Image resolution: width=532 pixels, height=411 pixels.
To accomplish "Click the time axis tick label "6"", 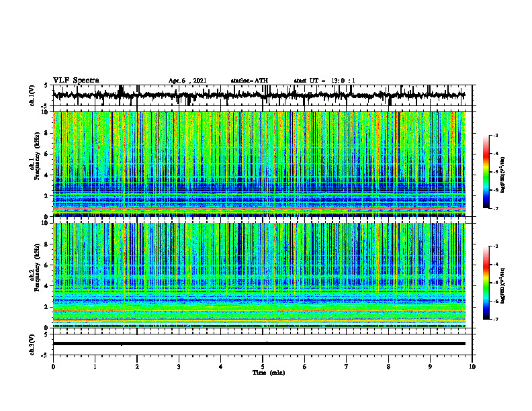I will click(x=305, y=367).
